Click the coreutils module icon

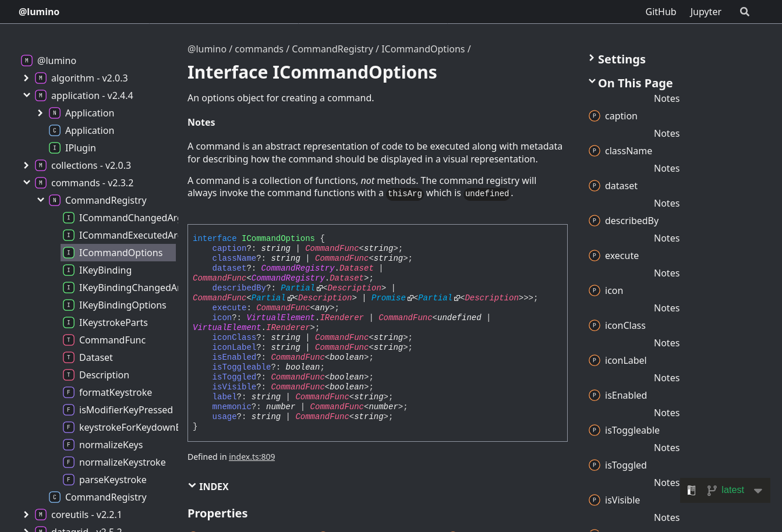pos(40,515)
